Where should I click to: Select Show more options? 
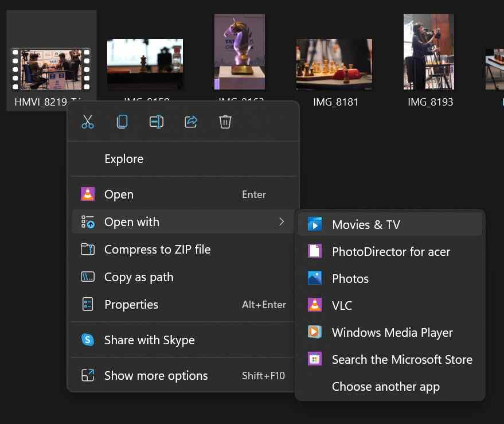click(183, 375)
